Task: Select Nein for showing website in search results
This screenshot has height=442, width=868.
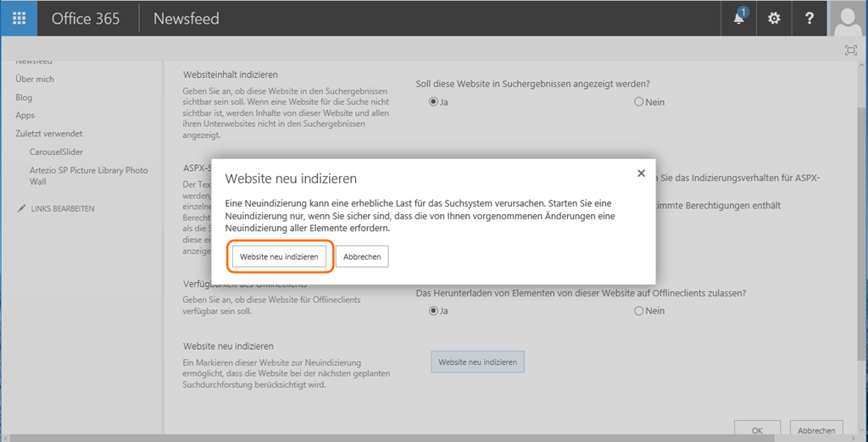Action: click(639, 102)
